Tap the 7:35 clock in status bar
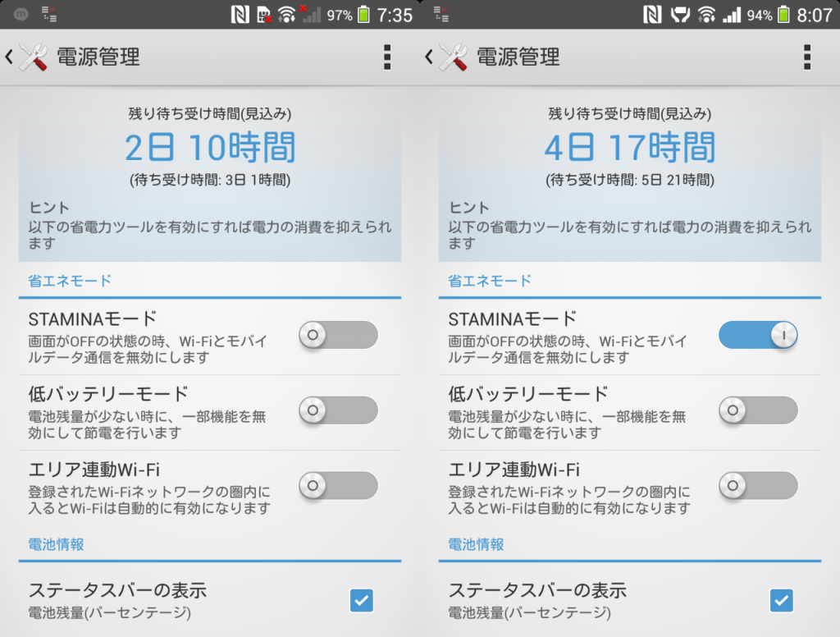Viewport: 840px width, 637px height. point(395,15)
